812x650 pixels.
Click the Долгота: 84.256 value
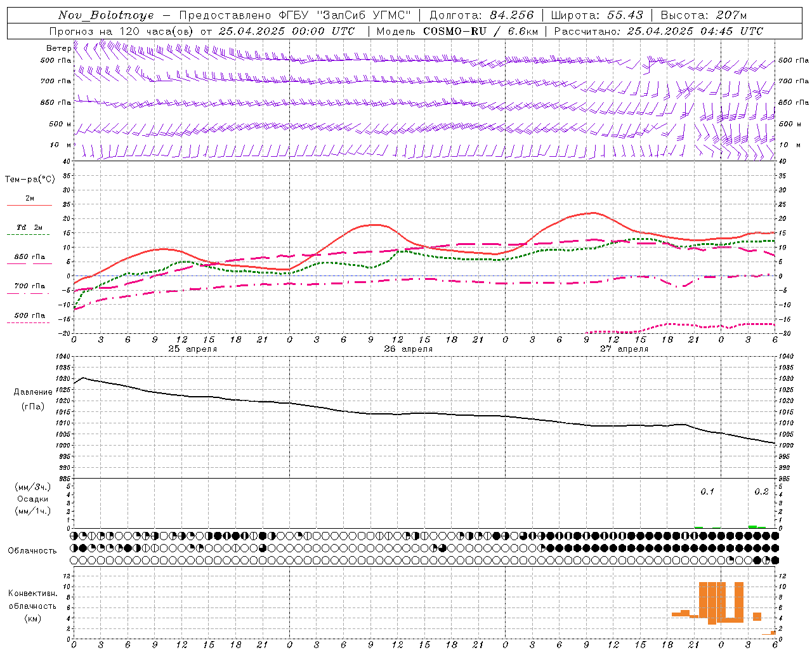click(x=481, y=15)
